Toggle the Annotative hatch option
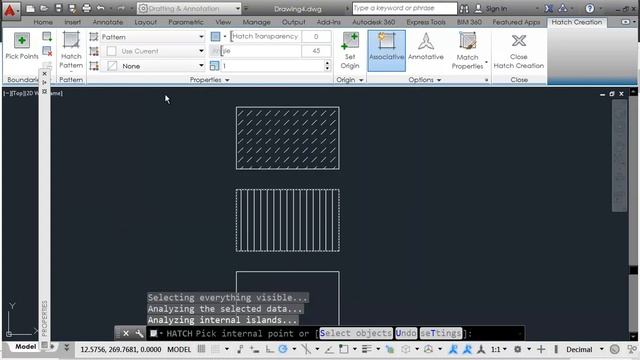This screenshot has height=360, width=640. click(426, 47)
